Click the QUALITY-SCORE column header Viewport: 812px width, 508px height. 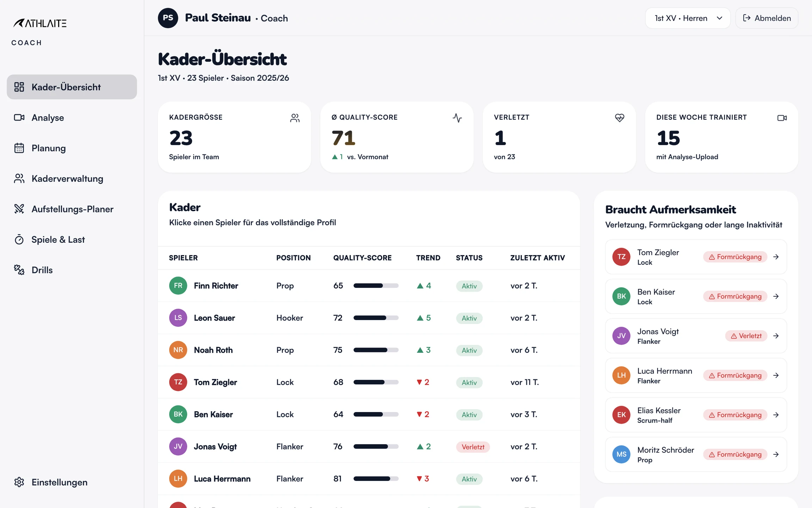point(362,258)
